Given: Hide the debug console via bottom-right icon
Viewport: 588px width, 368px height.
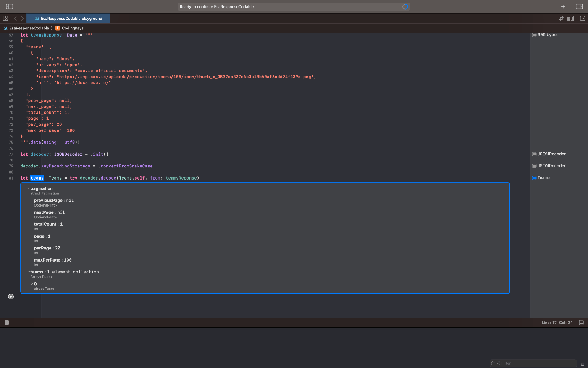Looking at the screenshot, I should point(581,322).
